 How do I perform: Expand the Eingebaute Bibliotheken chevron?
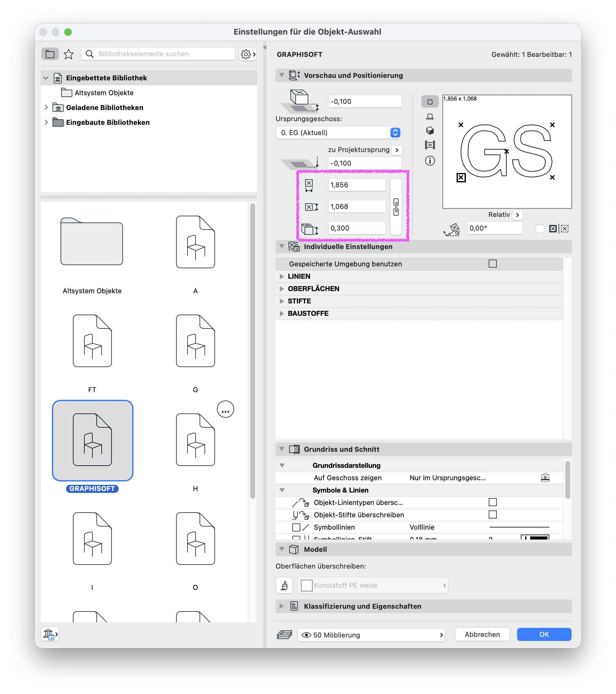[x=46, y=122]
